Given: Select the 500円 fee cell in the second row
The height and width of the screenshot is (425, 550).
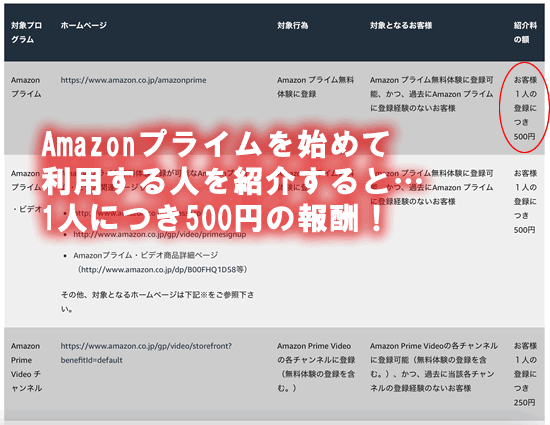Looking at the screenshot, I should click(x=525, y=202).
